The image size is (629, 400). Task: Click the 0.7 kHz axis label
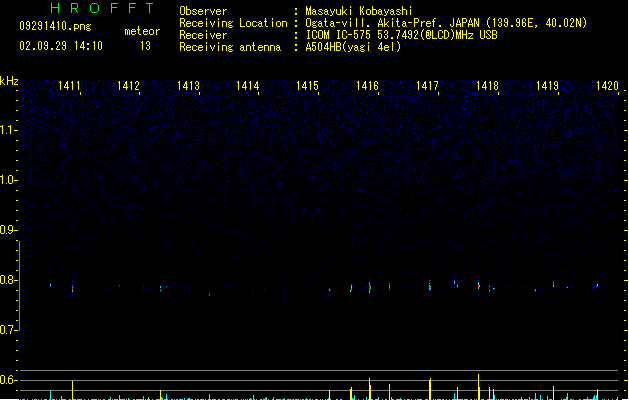click(x=7, y=330)
